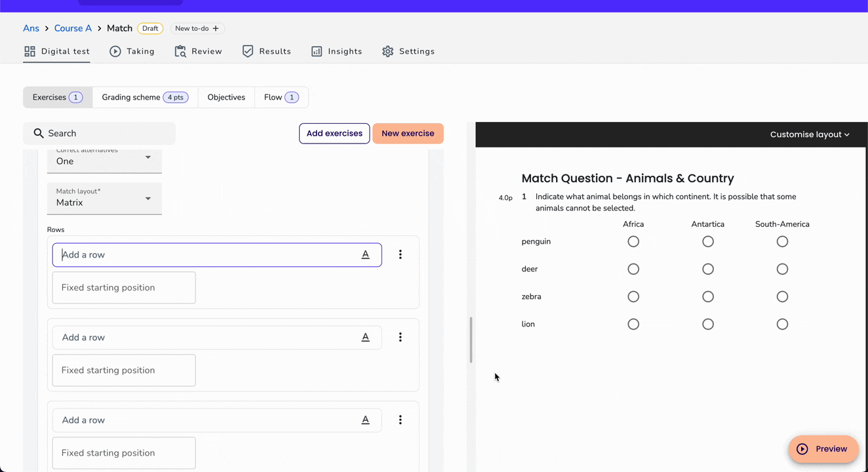Open the Taking tab
Screen dimensions: 868x472
[132, 51]
